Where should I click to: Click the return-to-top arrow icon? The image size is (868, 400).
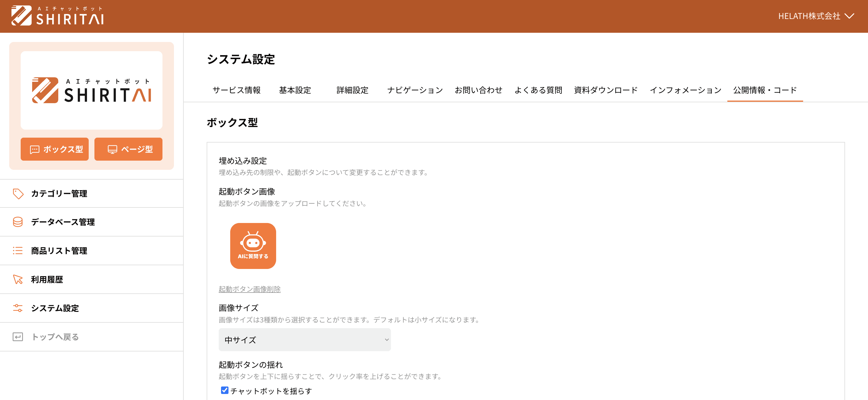(18, 336)
